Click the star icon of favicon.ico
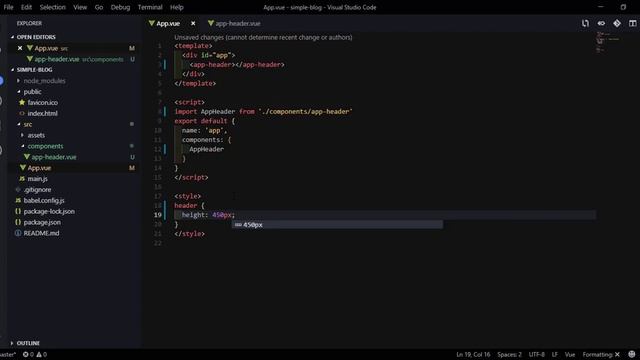 click(22, 102)
